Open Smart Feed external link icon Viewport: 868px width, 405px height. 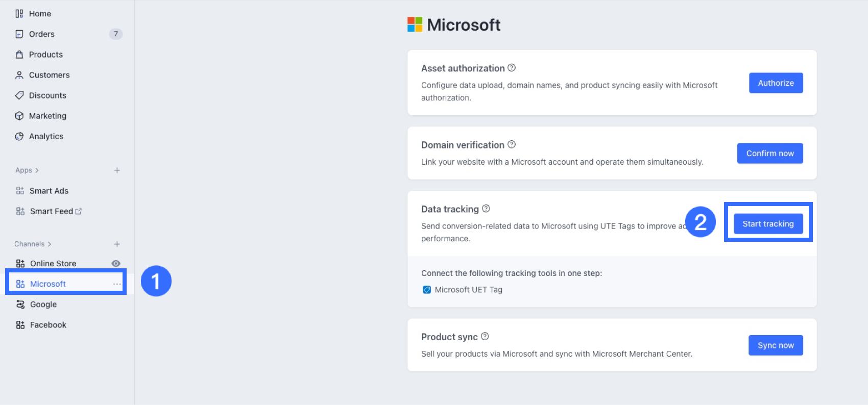point(79,211)
